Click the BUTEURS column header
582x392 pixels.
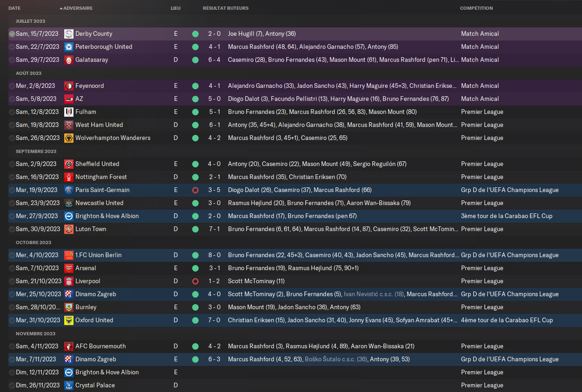[238, 8]
